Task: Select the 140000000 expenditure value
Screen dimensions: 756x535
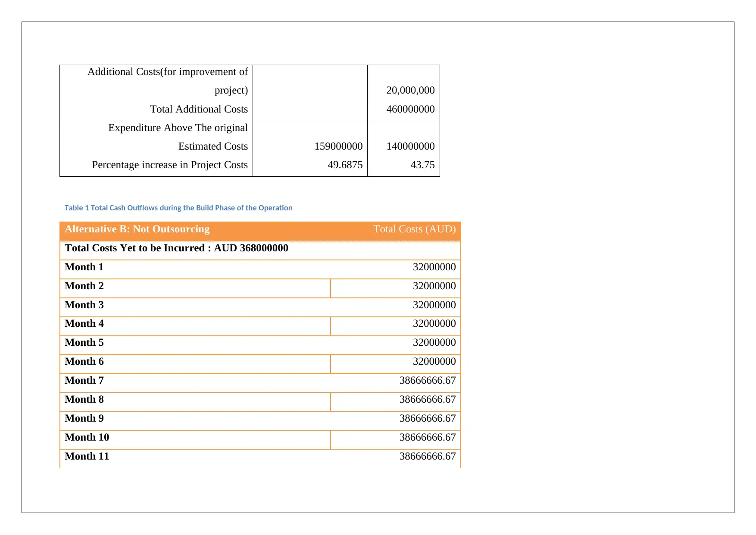Action: (410, 146)
